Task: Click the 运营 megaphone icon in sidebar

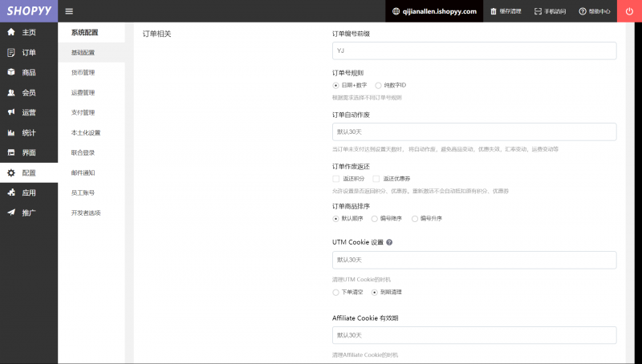Action: tap(11, 112)
